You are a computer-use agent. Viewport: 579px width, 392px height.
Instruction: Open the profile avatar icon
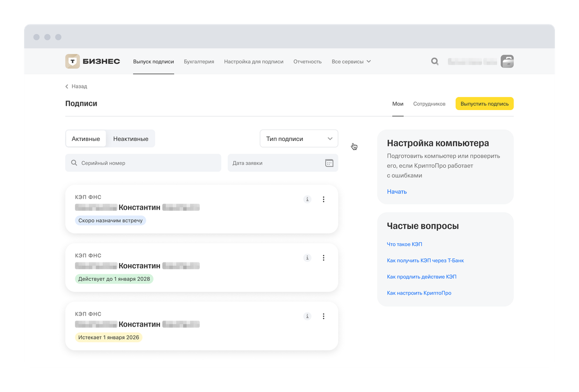pos(507,61)
